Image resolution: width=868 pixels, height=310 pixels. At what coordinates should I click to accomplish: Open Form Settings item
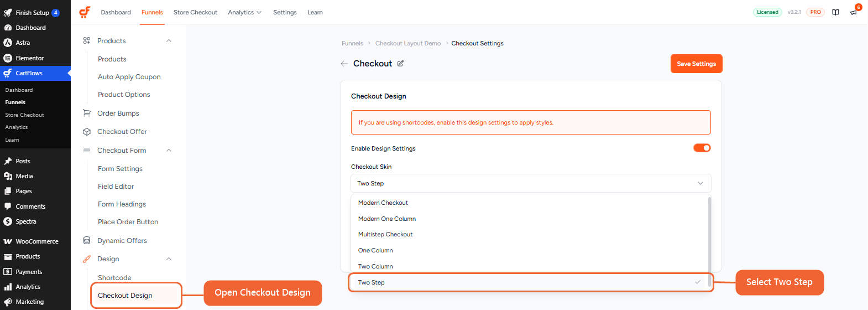pos(120,169)
